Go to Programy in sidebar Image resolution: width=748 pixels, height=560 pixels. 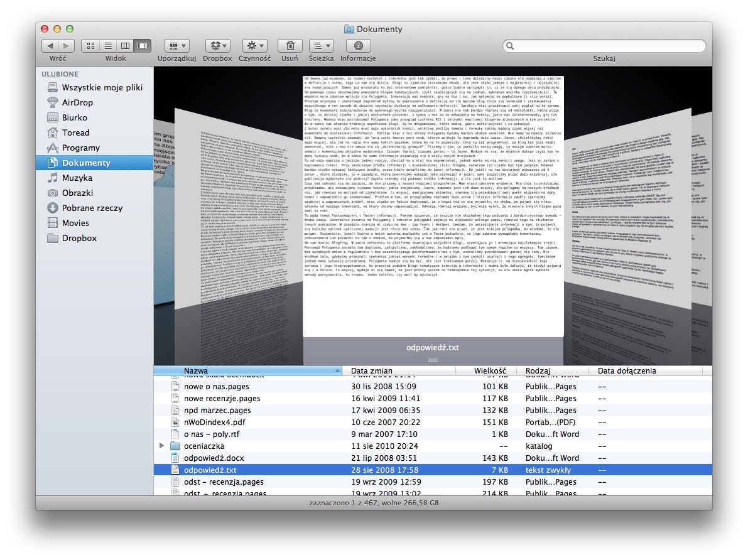pyautogui.click(x=80, y=148)
